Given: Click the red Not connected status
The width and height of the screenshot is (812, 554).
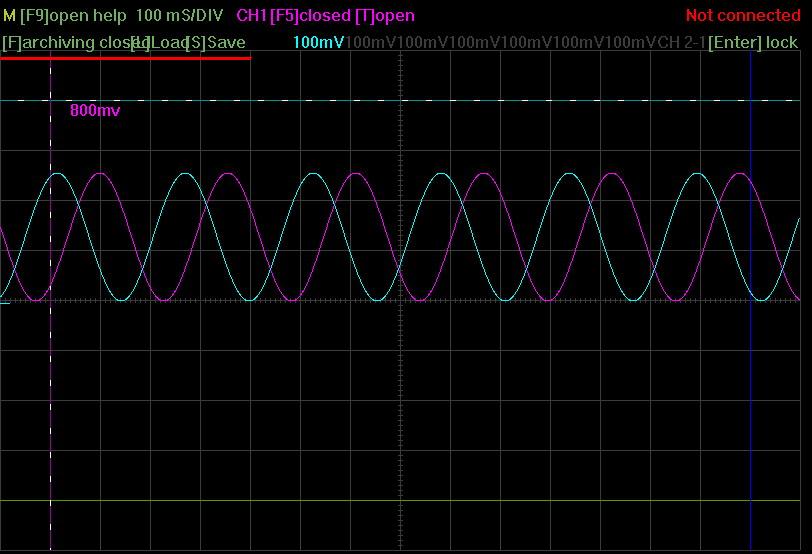Looking at the screenshot, I should pos(743,16).
